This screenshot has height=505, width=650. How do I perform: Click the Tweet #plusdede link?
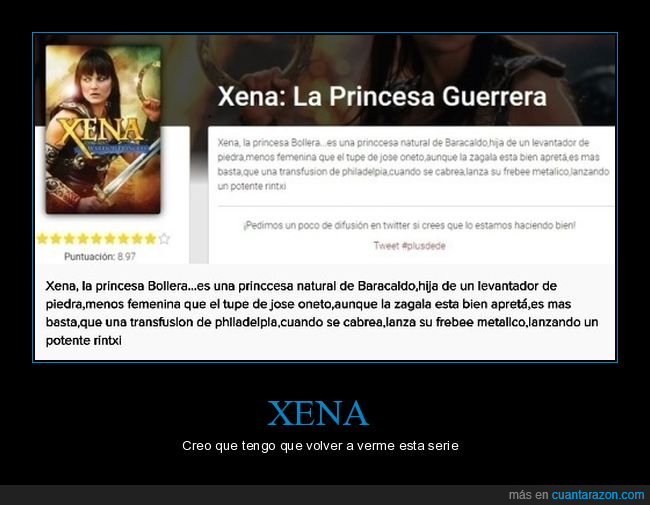coord(410,246)
